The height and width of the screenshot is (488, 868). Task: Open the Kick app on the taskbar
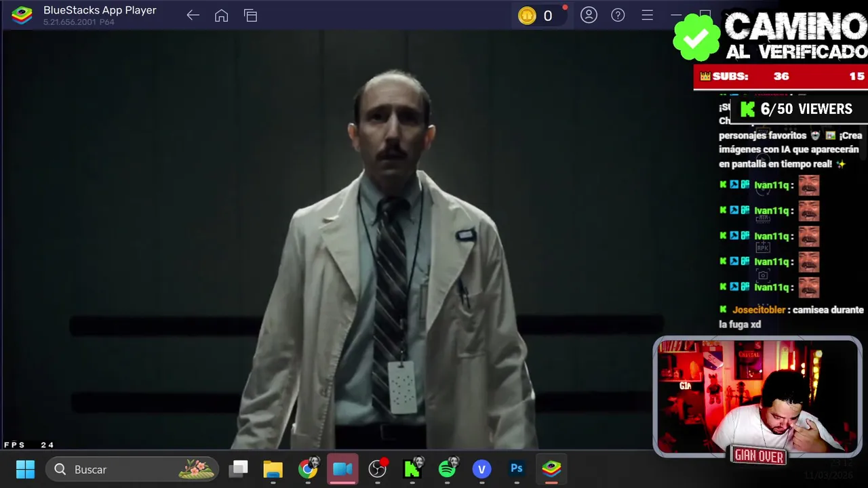coord(412,469)
